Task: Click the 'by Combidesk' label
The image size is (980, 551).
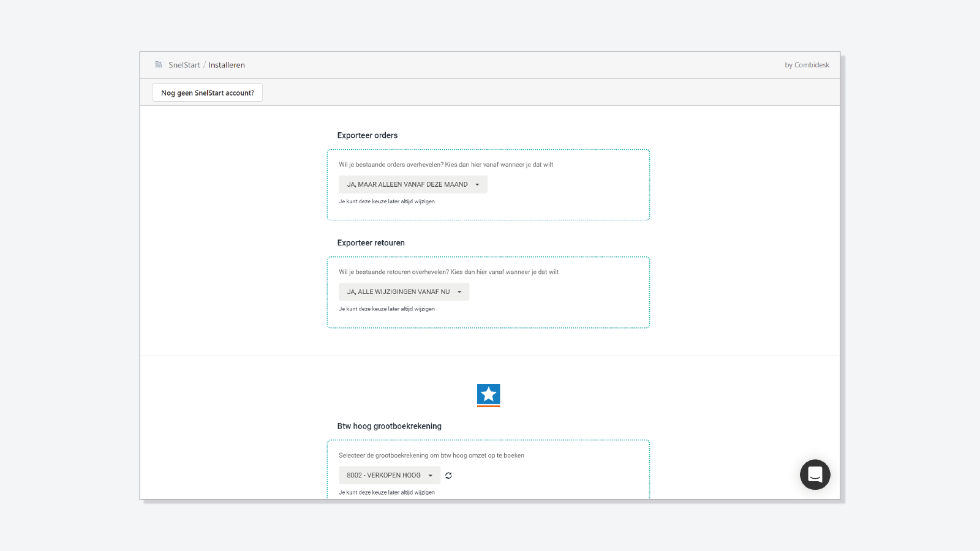Action: (x=807, y=64)
